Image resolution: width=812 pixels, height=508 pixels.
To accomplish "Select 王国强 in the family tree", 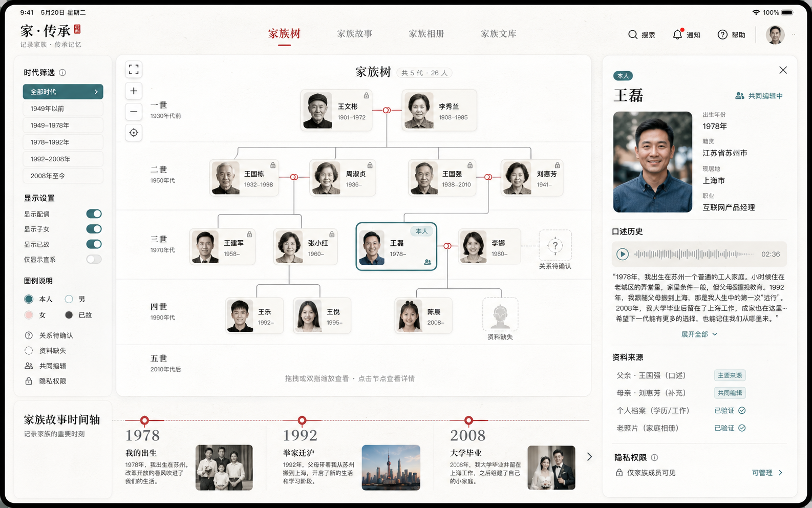I will click(442, 178).
